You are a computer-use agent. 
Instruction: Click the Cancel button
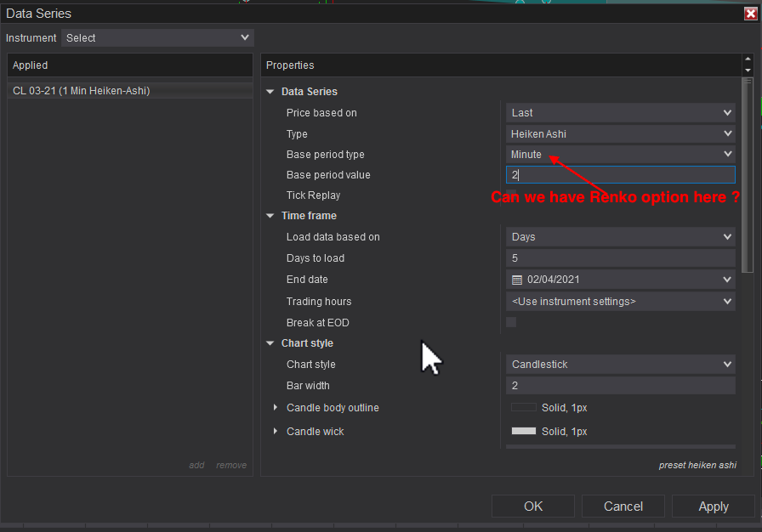point(623,507)
